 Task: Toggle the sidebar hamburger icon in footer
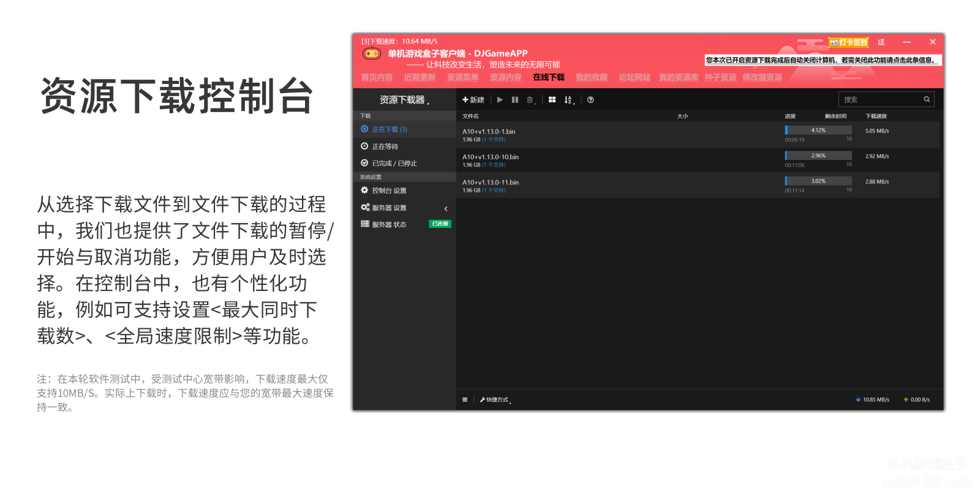click(x=465, y=400)
